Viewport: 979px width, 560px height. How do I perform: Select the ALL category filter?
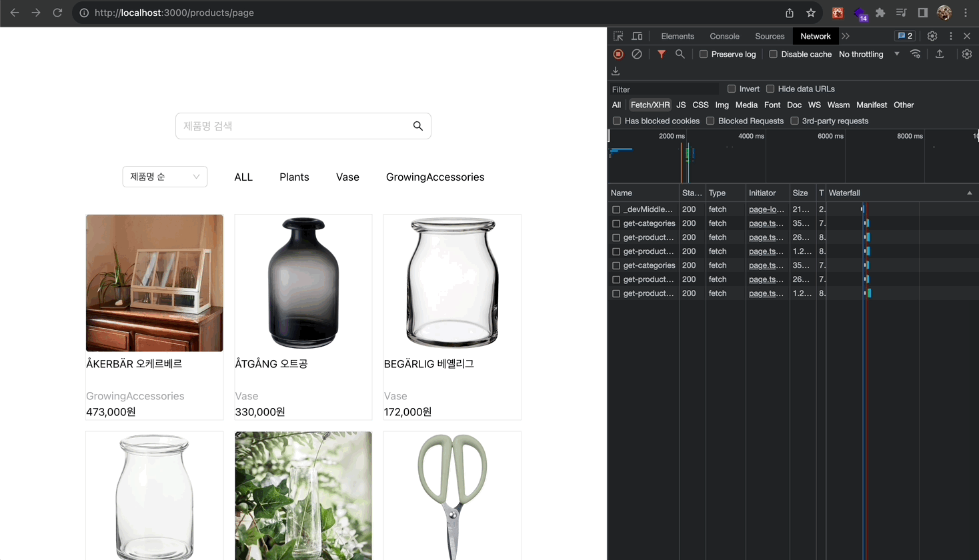[x=243, y=177]
